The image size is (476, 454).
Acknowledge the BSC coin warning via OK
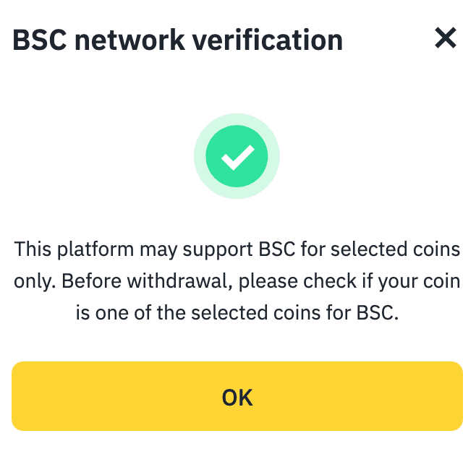tap(237, 397)
